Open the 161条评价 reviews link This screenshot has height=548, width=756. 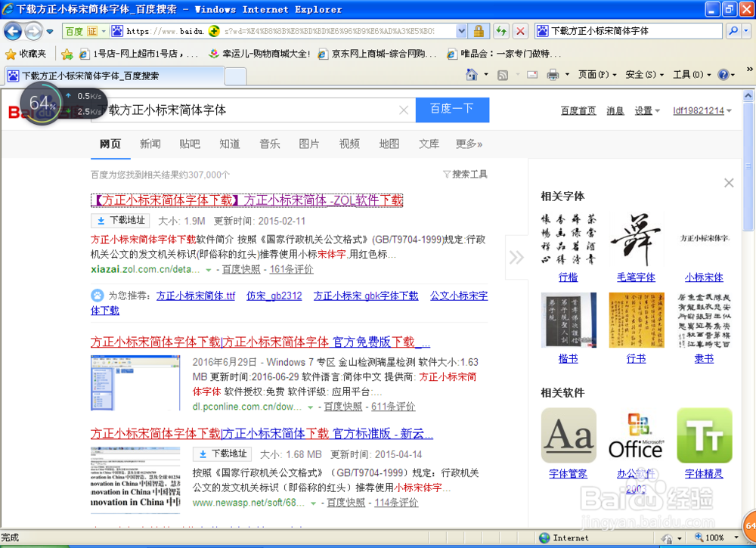[x=291, y=269]
